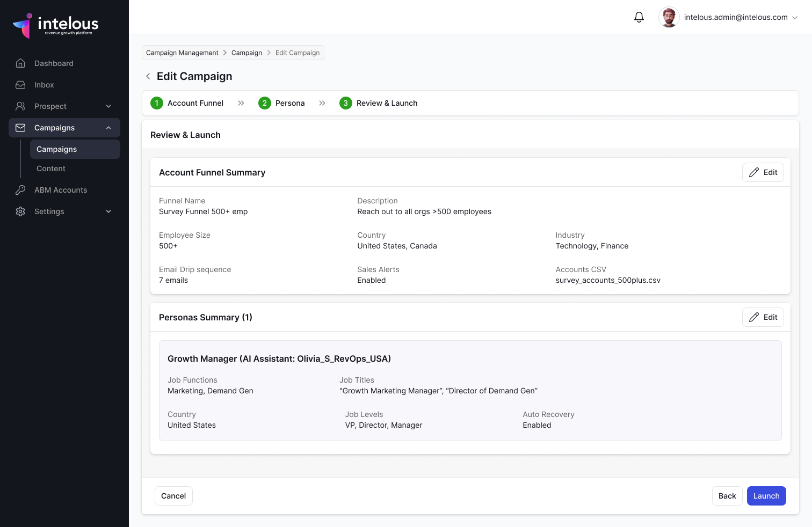The height and width of the screenshot is (527, 812).
Task: Select the Campaigns submenu item
Action: [x=57, y=149]
